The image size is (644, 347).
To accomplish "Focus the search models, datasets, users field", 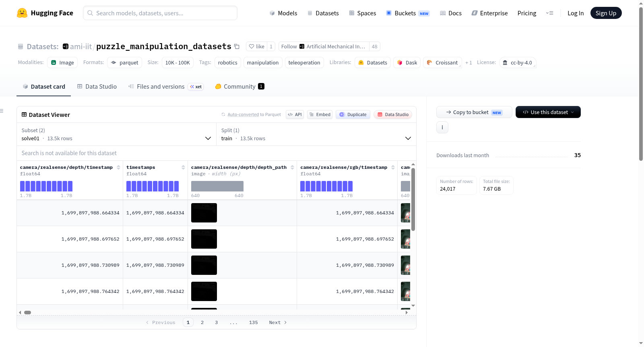I will coord(160,13).
